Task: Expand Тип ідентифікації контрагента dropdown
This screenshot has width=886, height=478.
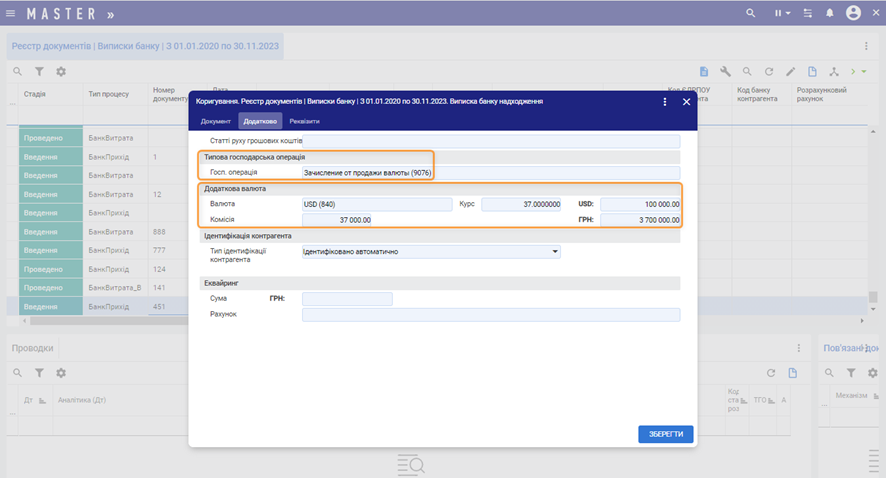Action: 555,252
